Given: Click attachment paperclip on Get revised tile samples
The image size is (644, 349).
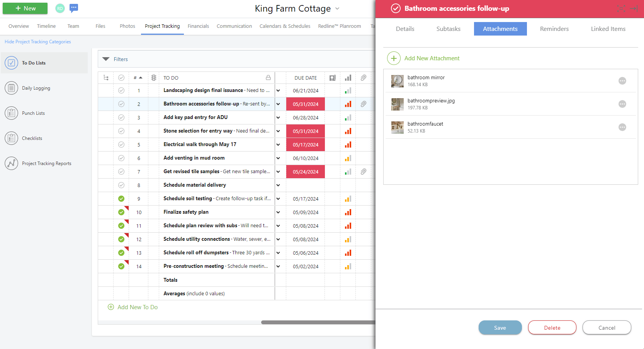Looking at the screenshot, I should point(363,172).
